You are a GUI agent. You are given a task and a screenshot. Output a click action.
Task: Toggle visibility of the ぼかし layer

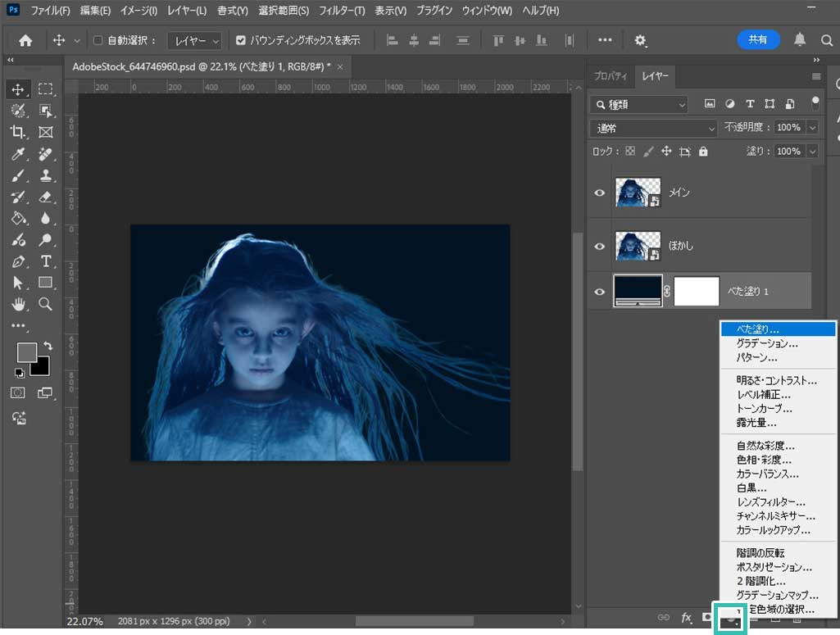pyautogui.click(x=600, y=246)
